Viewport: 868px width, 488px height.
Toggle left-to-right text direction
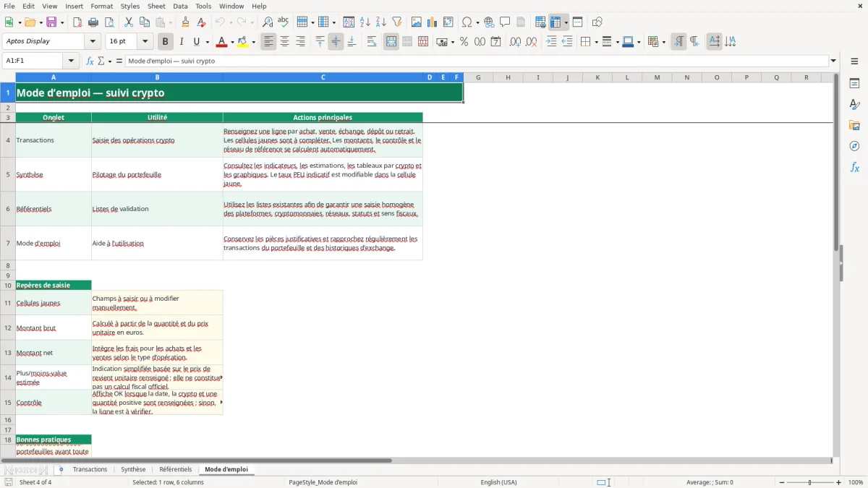pyautogui.click(x=678, y=42)
